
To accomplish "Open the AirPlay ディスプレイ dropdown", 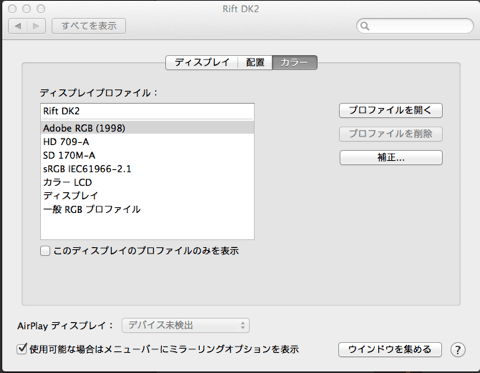I will pos(186,325).
